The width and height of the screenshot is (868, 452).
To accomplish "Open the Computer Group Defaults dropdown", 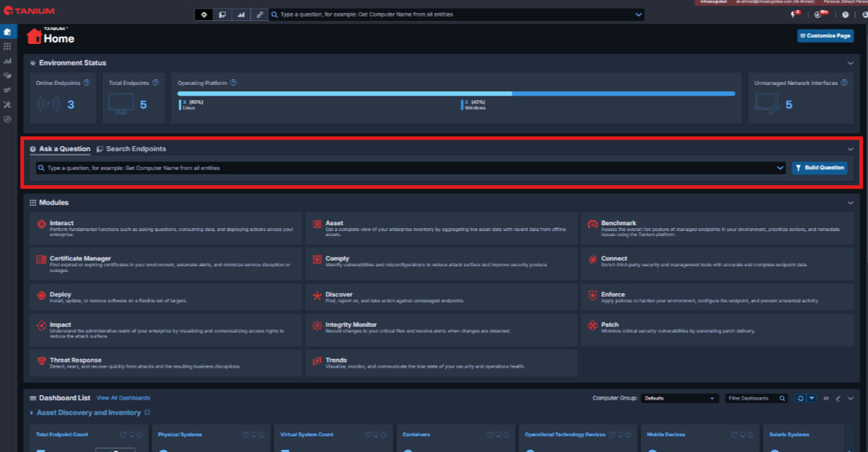I will coord(680,398).
